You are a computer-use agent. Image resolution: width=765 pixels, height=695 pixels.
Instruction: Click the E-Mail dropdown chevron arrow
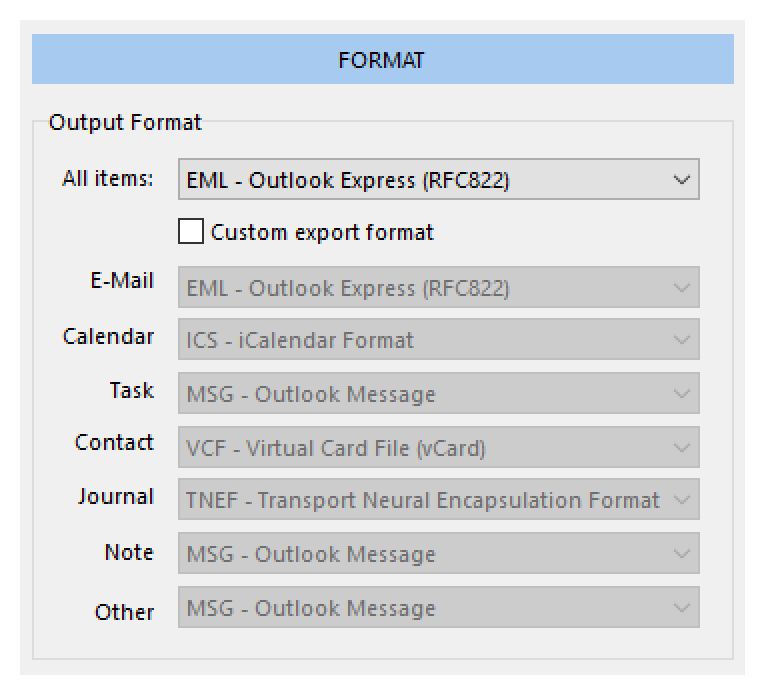682,288
